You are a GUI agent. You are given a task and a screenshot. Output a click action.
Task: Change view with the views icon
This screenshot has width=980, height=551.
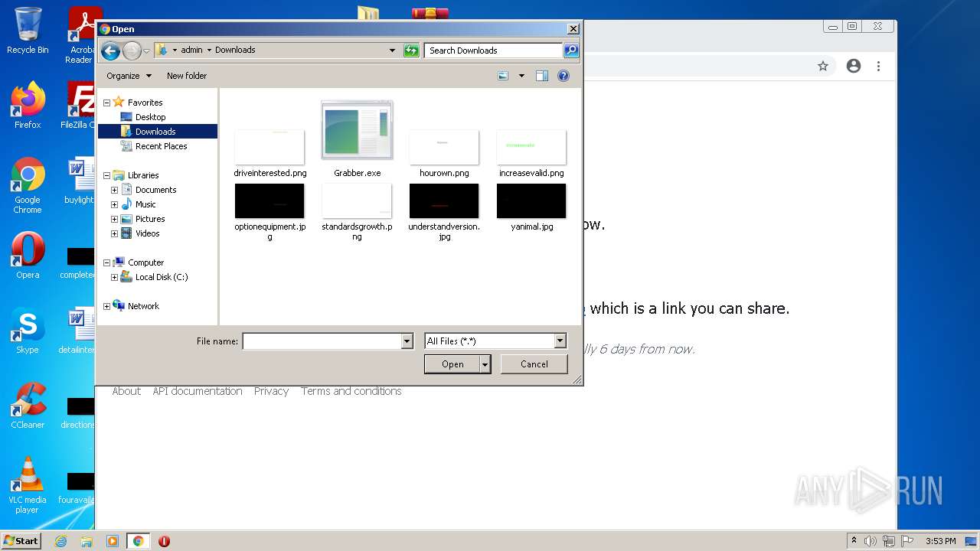[x=503, y=76]
